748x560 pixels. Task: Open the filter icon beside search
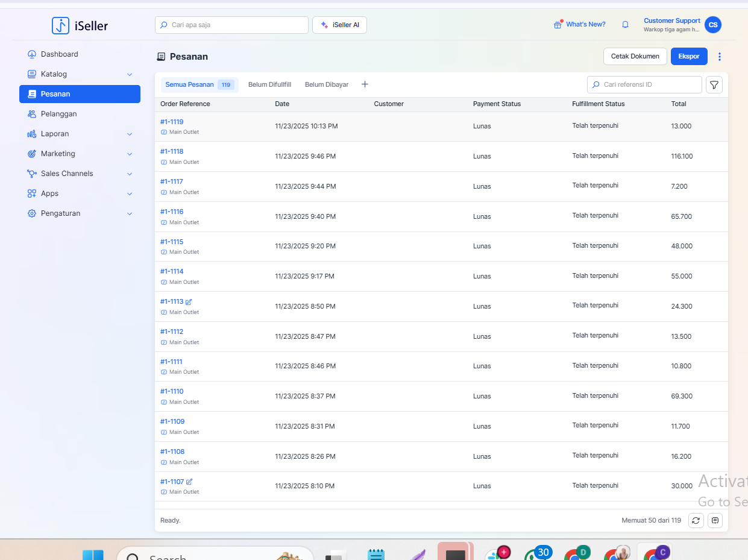pos(714,85)
